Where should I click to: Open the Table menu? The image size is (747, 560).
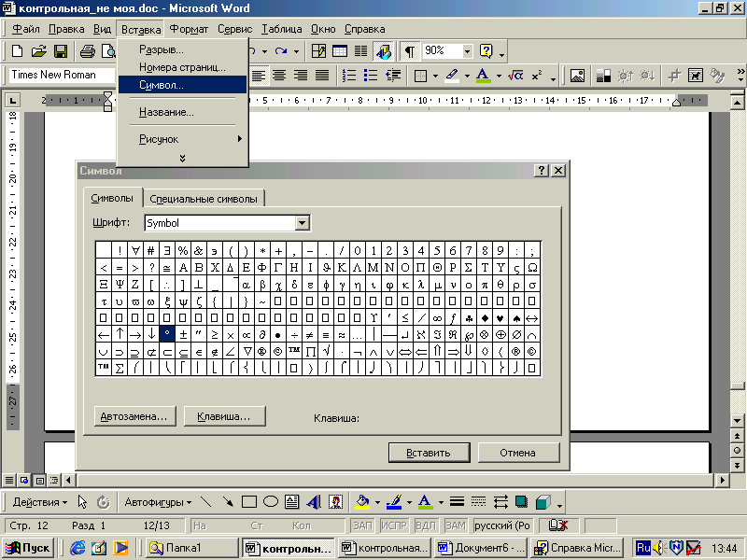coord(281,29)
